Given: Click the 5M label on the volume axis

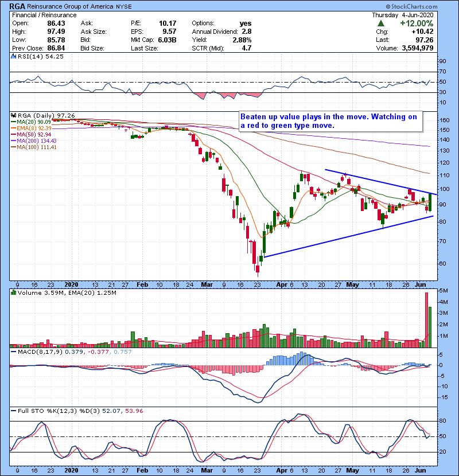Looking at the screenshot, I should point(444,291).
